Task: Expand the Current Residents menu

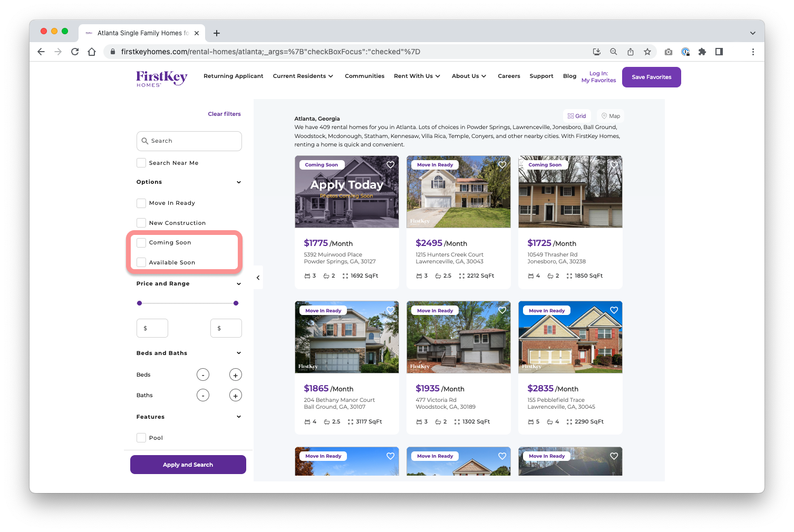Action: point(303,76)
